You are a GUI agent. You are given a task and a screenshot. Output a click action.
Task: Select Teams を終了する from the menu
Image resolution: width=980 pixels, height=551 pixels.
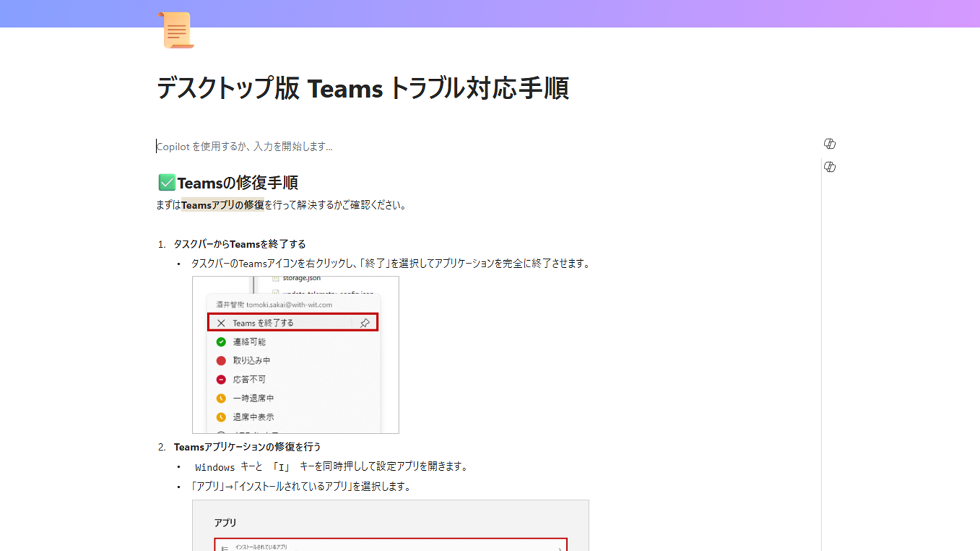click(x=263, y=323)
